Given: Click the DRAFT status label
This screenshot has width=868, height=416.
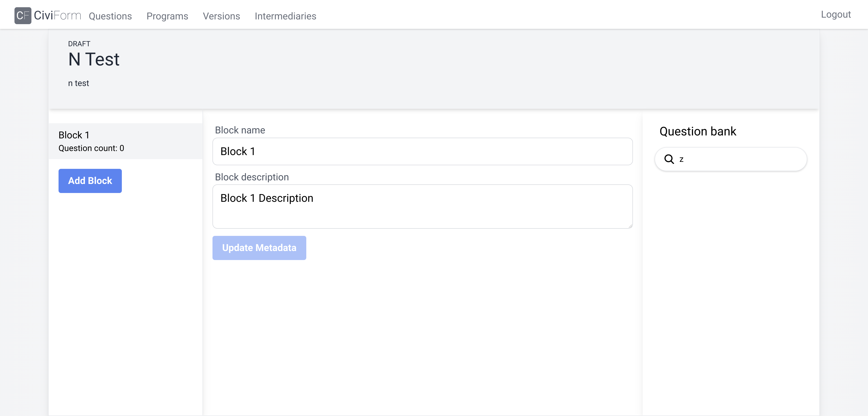Looking at the screenshot, I should pyautogui.click(x=79, y=43).
